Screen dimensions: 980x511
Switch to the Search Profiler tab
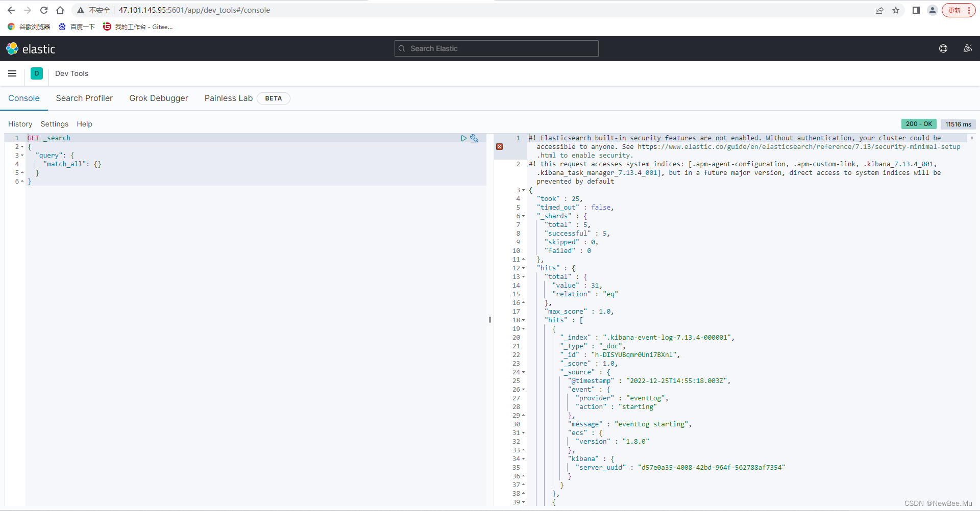tap(84, 98)
